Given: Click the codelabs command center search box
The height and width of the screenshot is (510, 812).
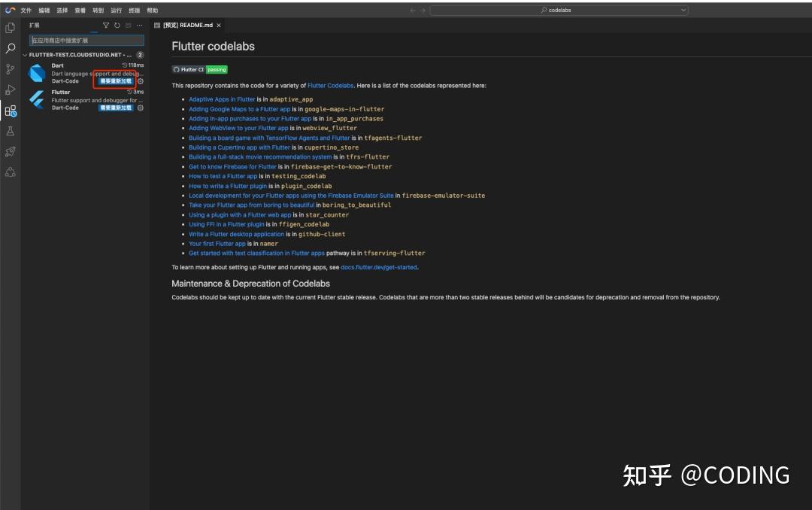Looking at the screenshot, I should pos(559,11).
